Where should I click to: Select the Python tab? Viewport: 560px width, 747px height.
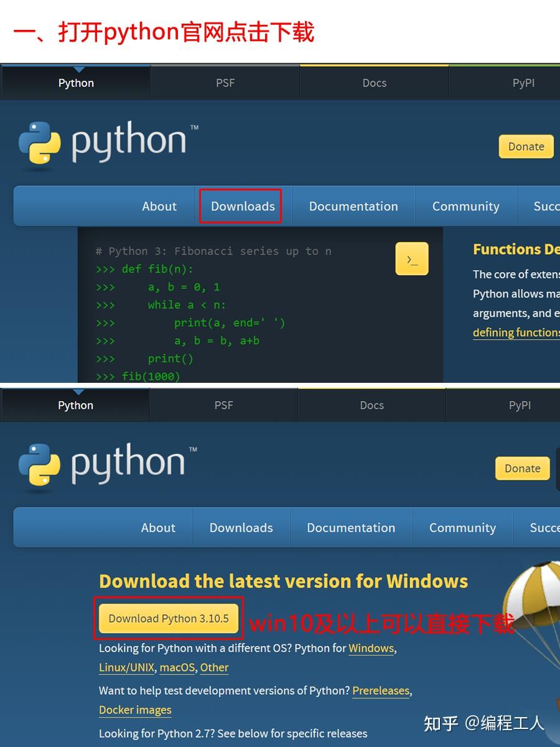tap(75, 83)
